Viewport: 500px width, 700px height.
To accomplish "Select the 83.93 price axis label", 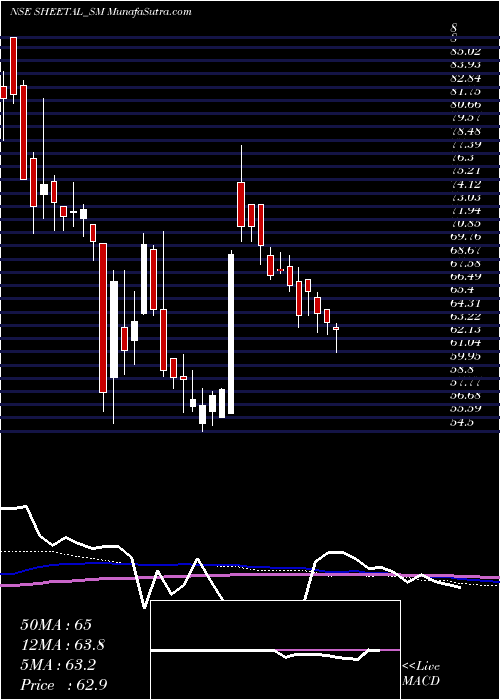I will [x=465, y=65].
